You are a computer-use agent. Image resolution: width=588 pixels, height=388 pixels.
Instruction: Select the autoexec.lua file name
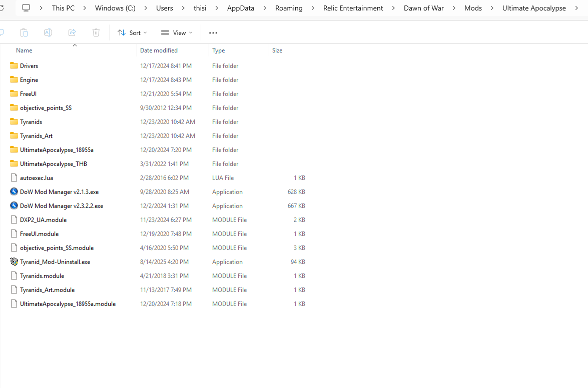37,178
